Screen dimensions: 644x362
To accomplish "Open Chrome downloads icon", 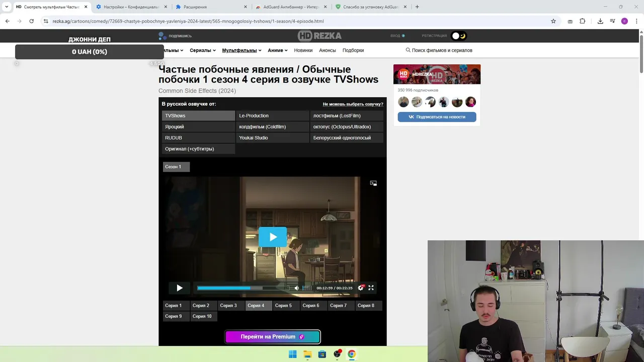I will (x=600, y=21).
